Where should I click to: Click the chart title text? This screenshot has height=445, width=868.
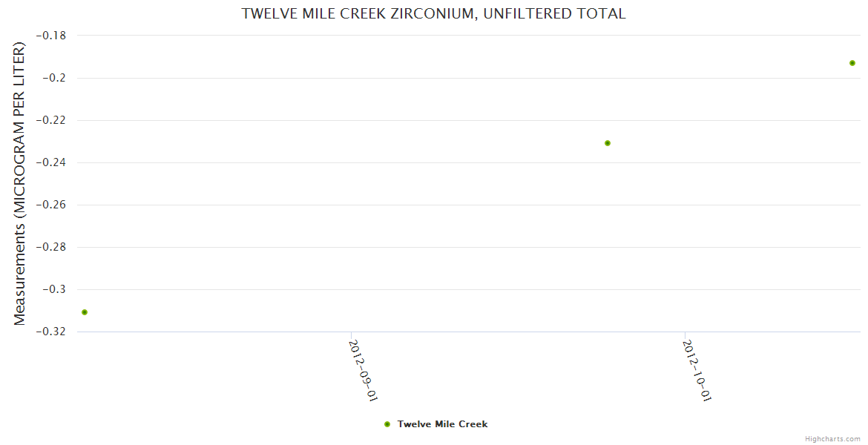pyautogui.click(x=433, y=13)
